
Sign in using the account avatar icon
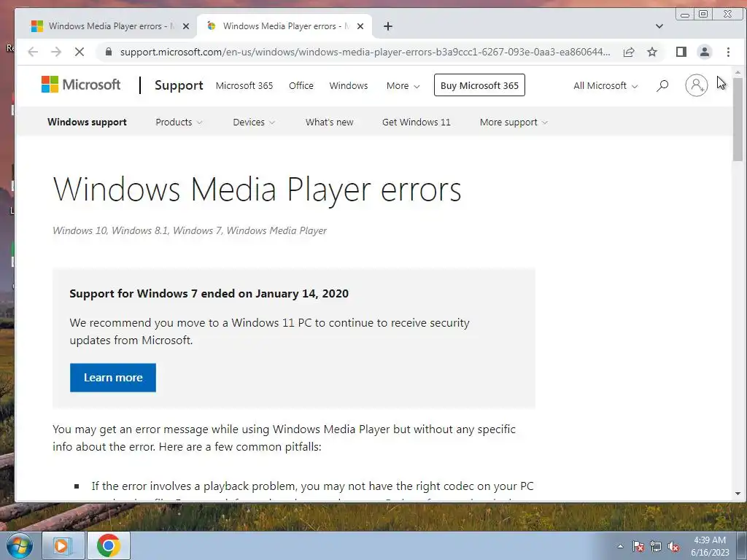click(x=696, y=85)
